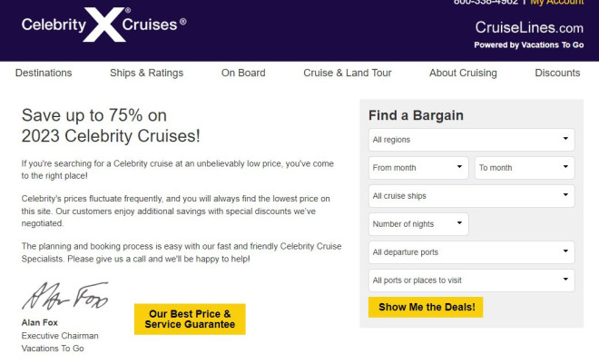The image size is (599, 364).
Task: Expand the All regions dropdown
Action: point(471,140)
